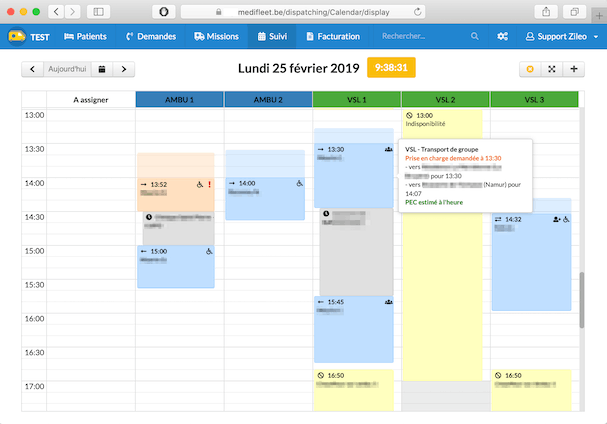
Task: Toggle the orange circle indicator button
Action: (x=530, y=69)
